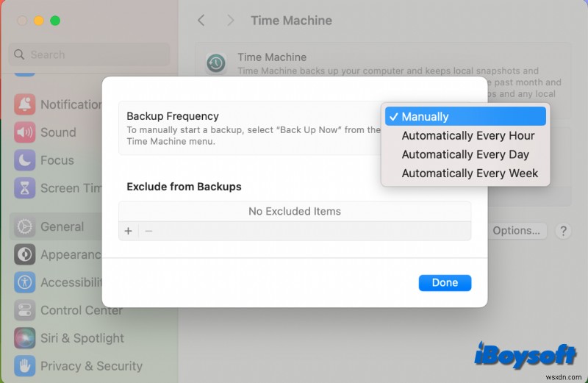Viewport: 588px width, 383px height.
Task: Open Focus moon icon in sidebar
Action: [25, 160]
